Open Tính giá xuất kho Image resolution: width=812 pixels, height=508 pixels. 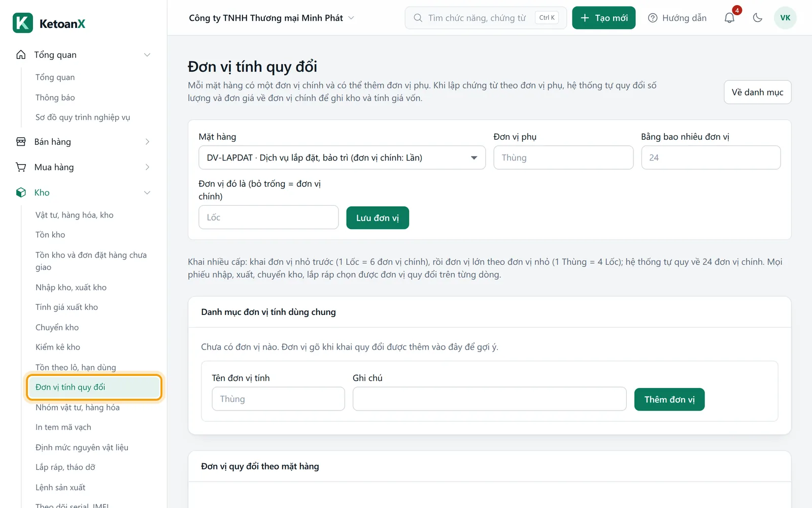pos(66,307)
